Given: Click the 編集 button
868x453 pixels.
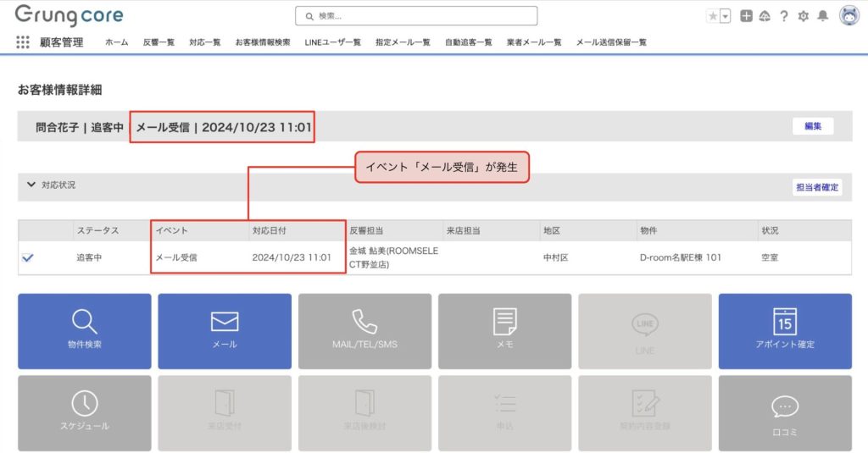Looking at the screenshot, I should 813,126.
